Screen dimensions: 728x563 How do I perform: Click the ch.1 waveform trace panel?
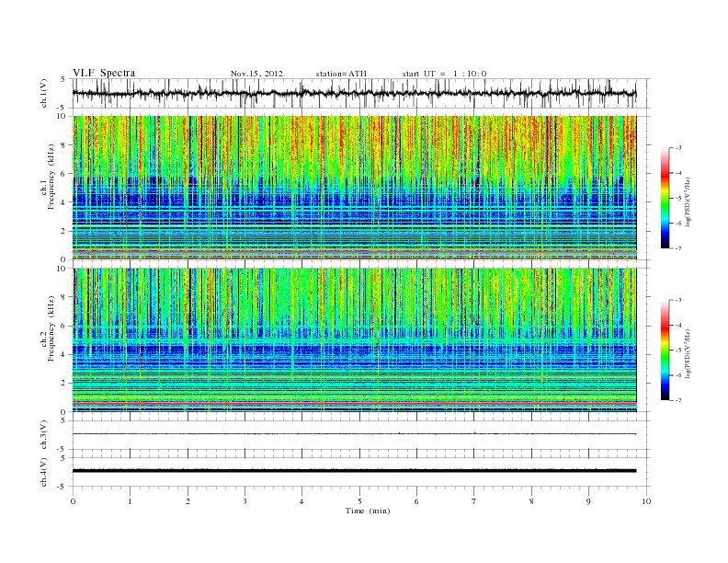(361, 93)
